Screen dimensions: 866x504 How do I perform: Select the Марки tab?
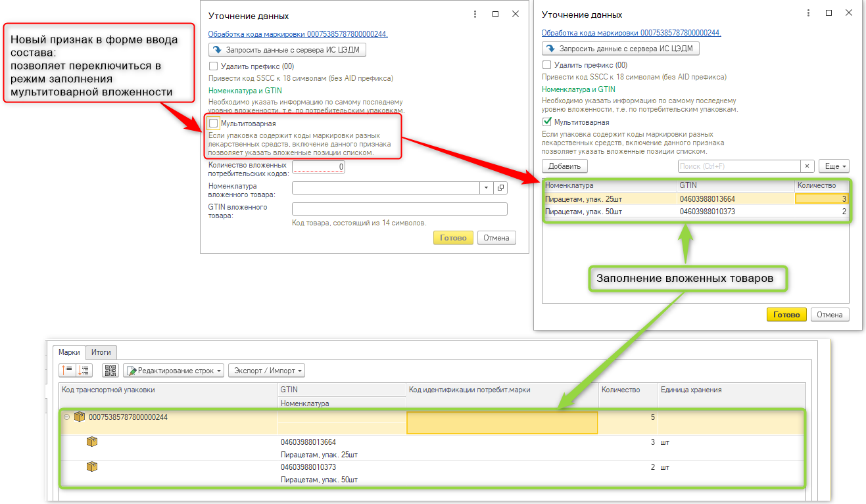click(69, 352)
